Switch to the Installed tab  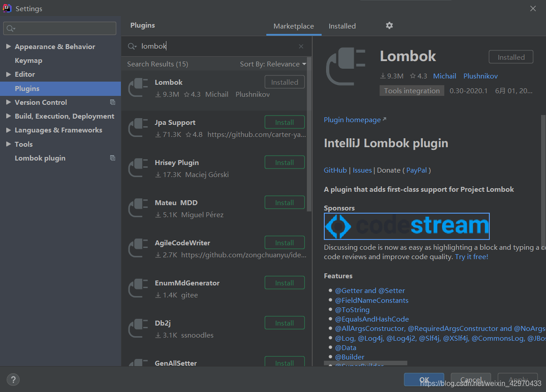point(342,26)
